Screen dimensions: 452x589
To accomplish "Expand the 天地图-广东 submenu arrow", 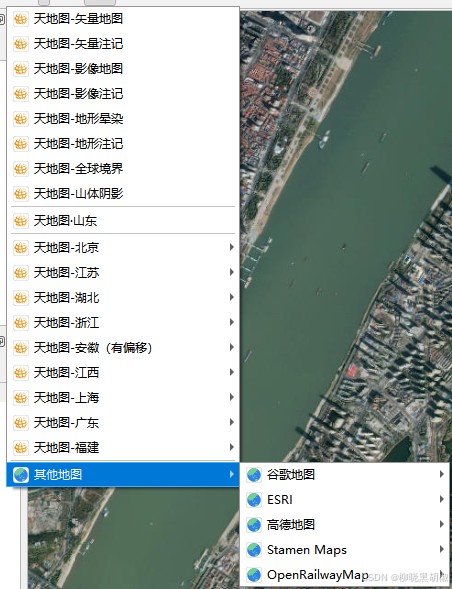I will pyautogui.click(x=232, y=422).
